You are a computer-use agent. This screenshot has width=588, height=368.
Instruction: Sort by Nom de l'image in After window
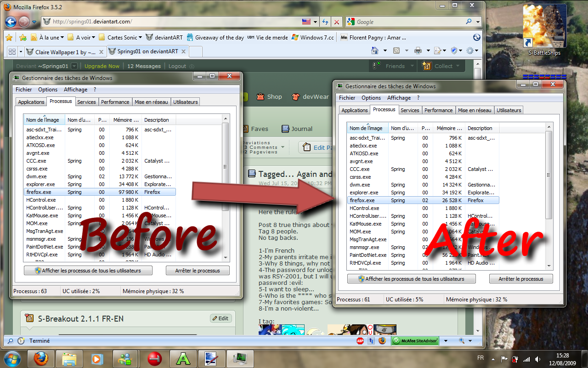pyautogui.click(x=367, y=128)
